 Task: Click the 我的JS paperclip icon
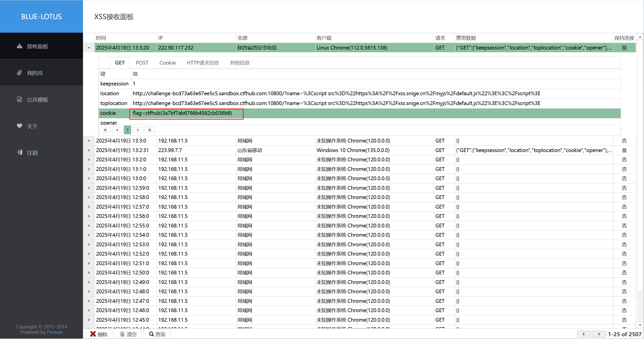(19, 73)
